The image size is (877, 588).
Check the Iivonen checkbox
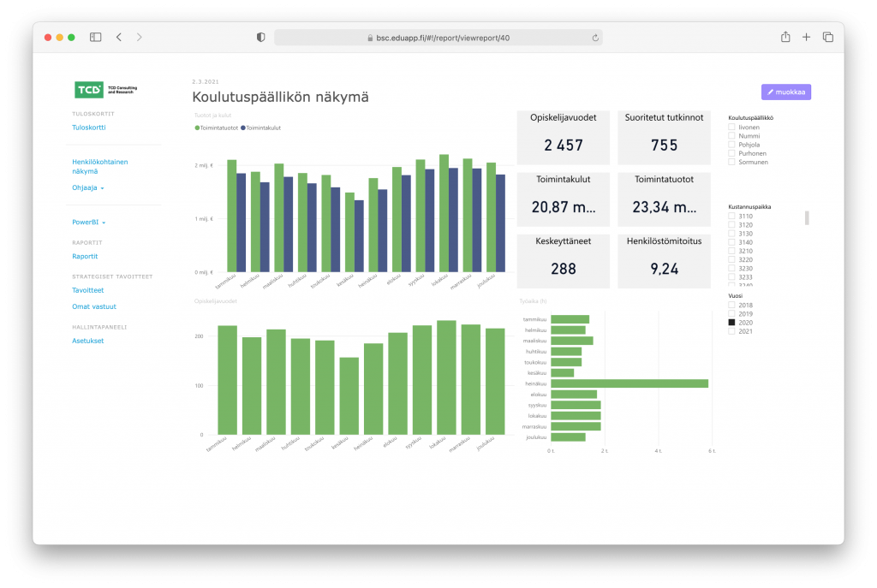click(731, 127)
